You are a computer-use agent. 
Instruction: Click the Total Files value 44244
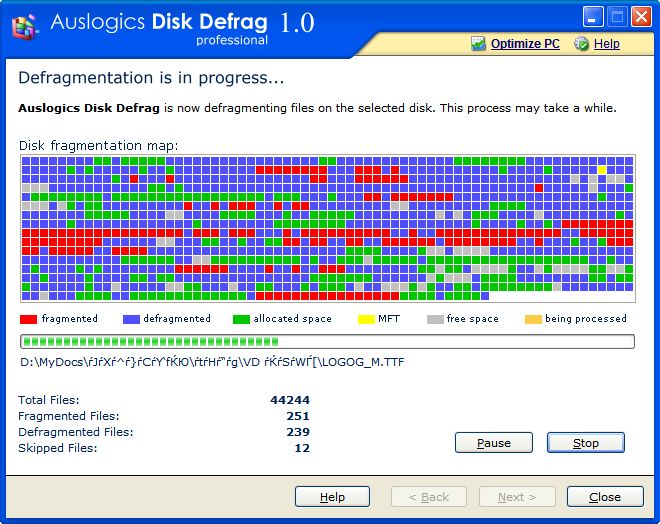[x=290, y=400]
